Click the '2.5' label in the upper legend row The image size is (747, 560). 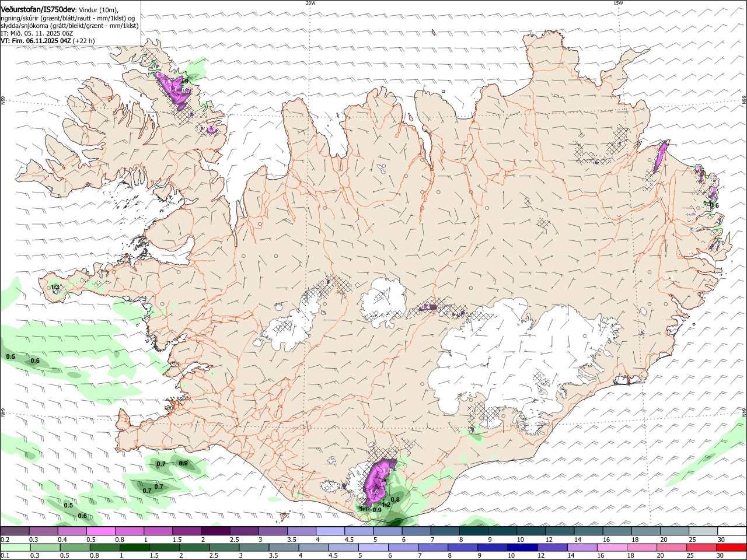[235, 540]
